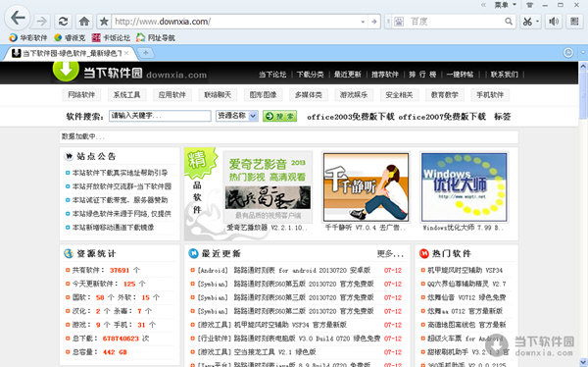This screenshot has height=367, width=588.
Task: Click the go arrow in the address bar
Action: pyautogui.click(x=374, y=22)
